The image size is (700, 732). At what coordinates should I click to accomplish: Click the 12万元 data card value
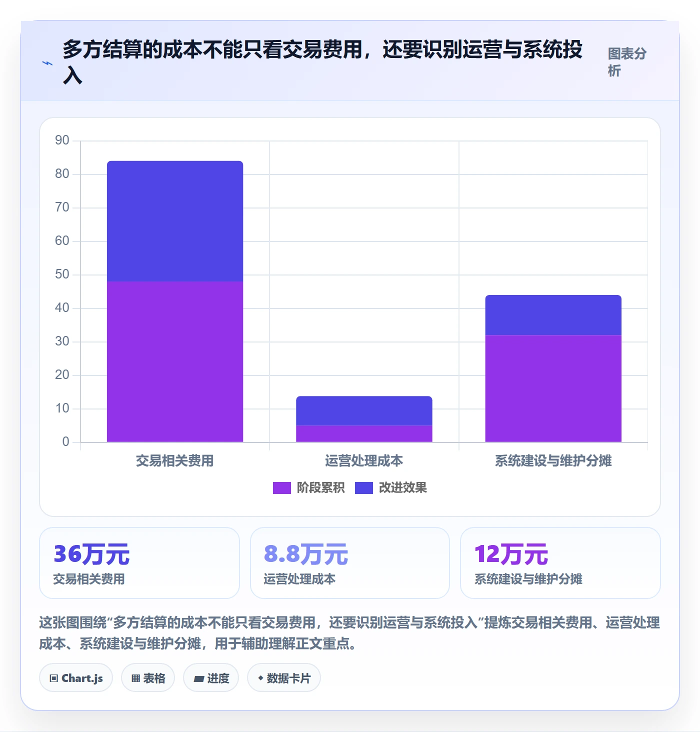(x=511, y=554)
